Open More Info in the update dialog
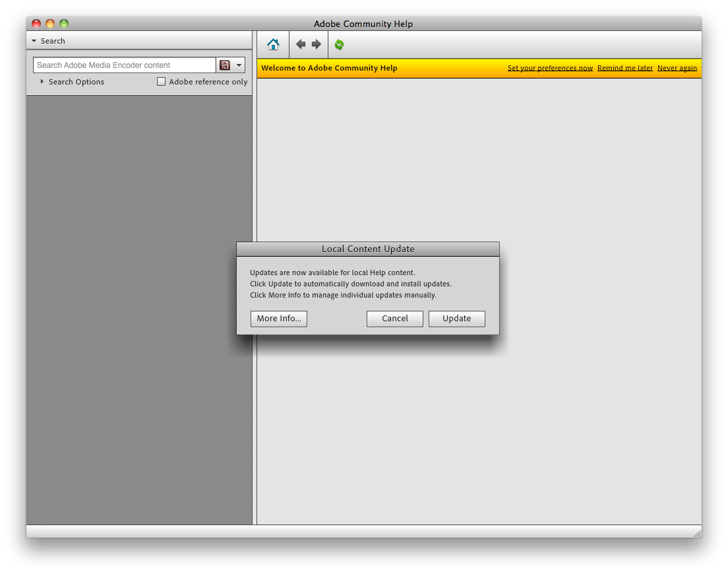 pos(278,319)
